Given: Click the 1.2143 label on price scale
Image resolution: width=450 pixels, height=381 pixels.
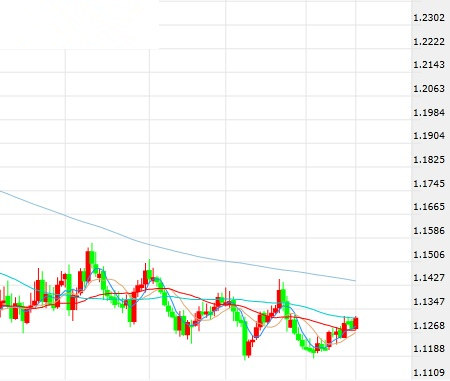Looking at the screenshot, I should [429, 65].
